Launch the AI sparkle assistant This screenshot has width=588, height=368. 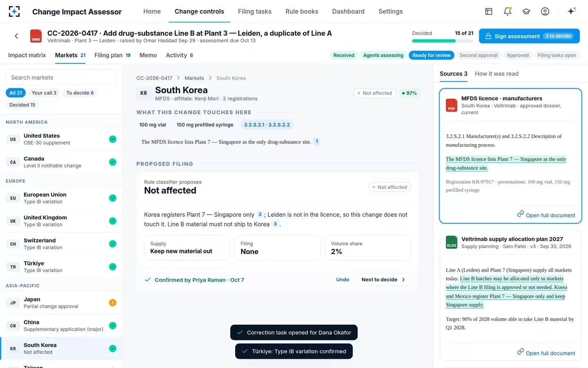(572, 11)
